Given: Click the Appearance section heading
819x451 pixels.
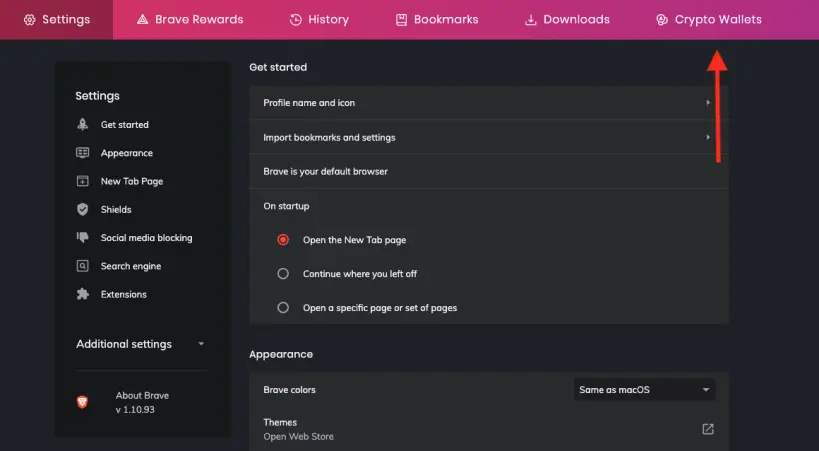Looking at the screenshot, I should 281,354.
